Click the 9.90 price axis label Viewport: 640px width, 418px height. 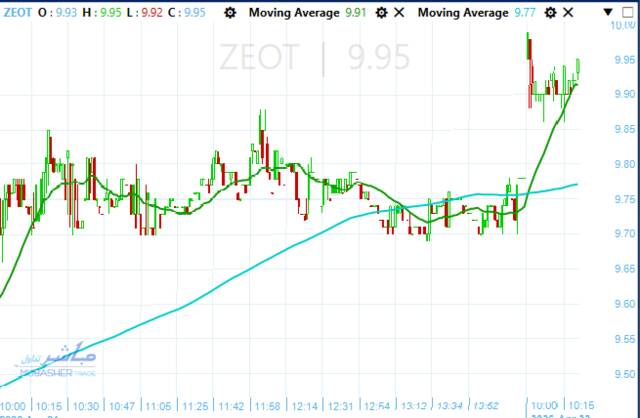coord(625,94)
